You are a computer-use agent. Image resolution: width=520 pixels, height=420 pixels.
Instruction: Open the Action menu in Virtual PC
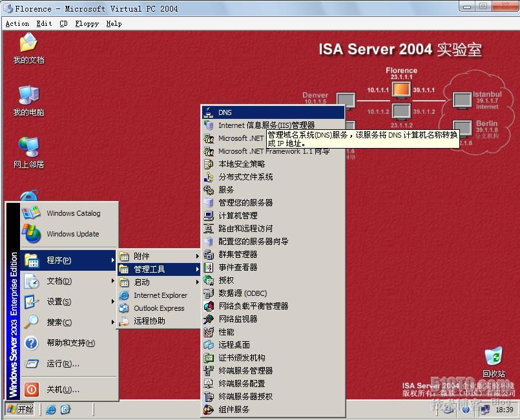point(17,23)
